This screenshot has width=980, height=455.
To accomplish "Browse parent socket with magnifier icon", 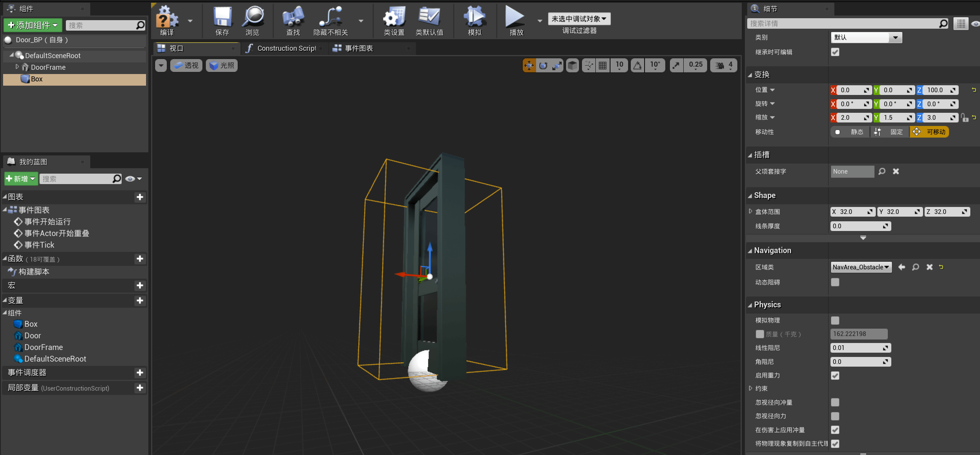I will click(x=882, y=171).
